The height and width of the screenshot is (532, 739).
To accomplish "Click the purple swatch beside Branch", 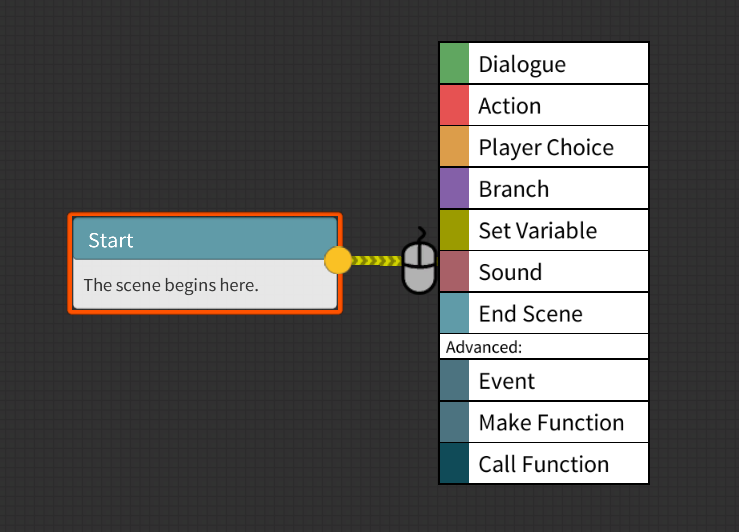I will pos(454,189).
